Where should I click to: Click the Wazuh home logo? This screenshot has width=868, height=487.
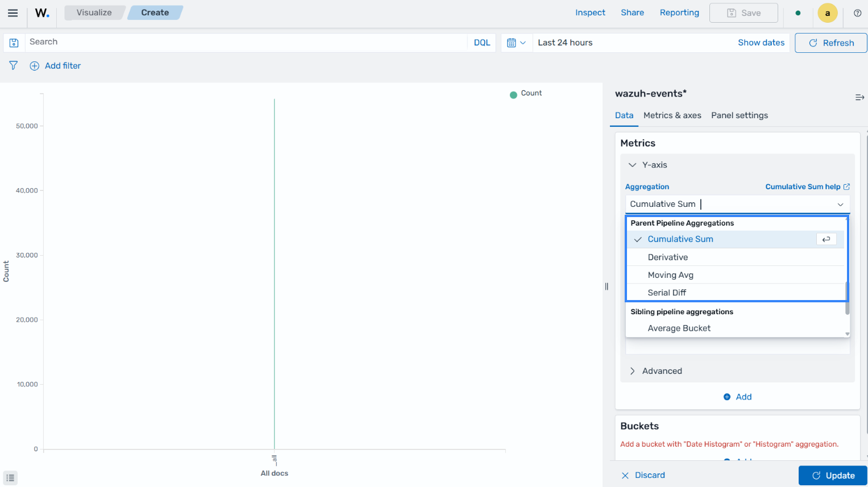tap(42, 13)
